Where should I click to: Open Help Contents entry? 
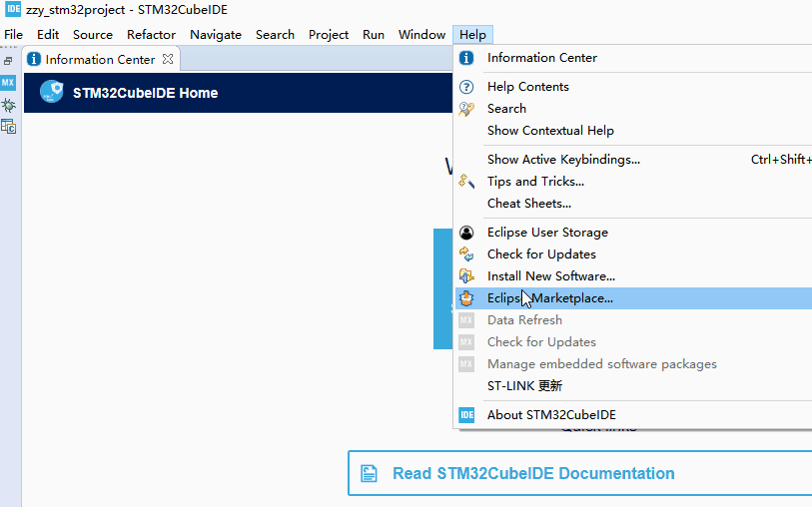(x=633, y=87)
